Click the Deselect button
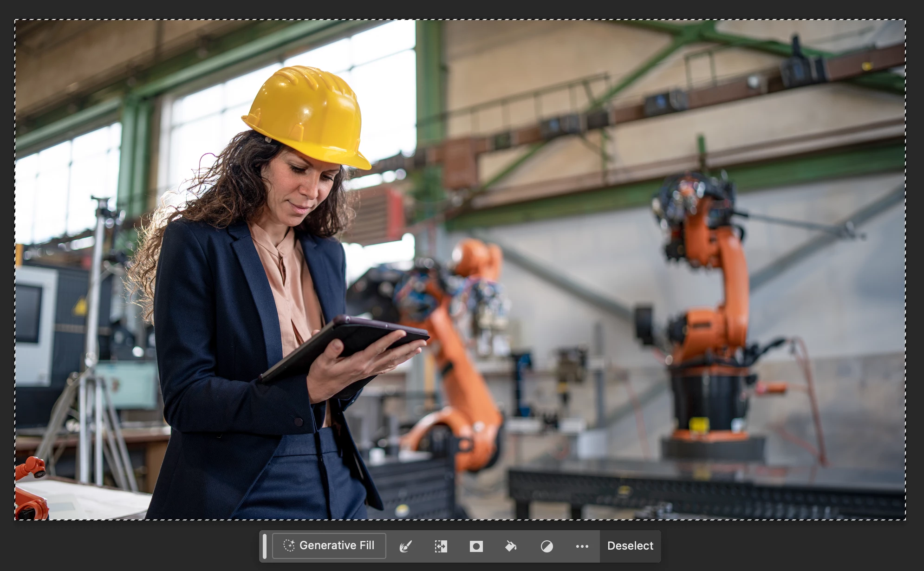924x571 pixels. click(x=630, y=546)
